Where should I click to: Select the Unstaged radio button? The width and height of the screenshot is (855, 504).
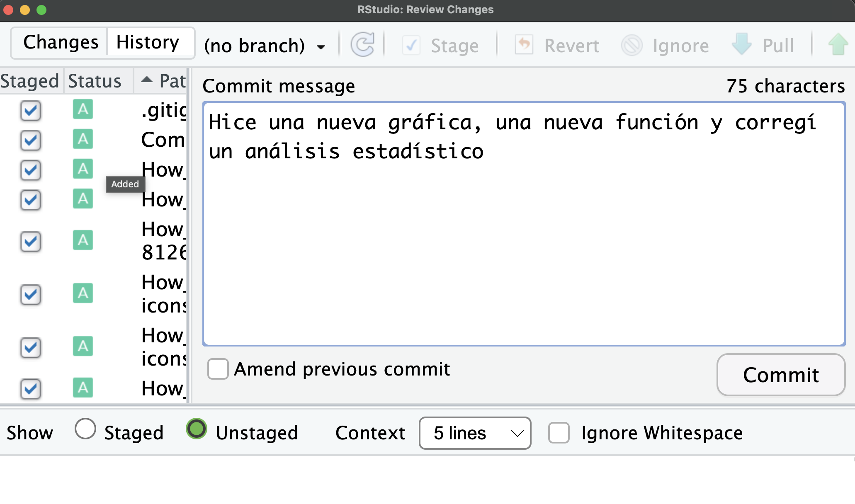click(197, 429)
